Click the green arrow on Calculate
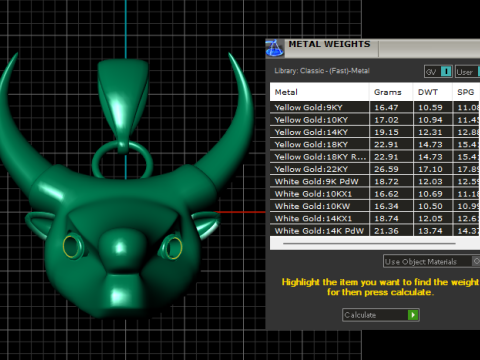Image resolution: width=480 pixels, height=360 pixels. pyautogui.click(x=413, y=315)
